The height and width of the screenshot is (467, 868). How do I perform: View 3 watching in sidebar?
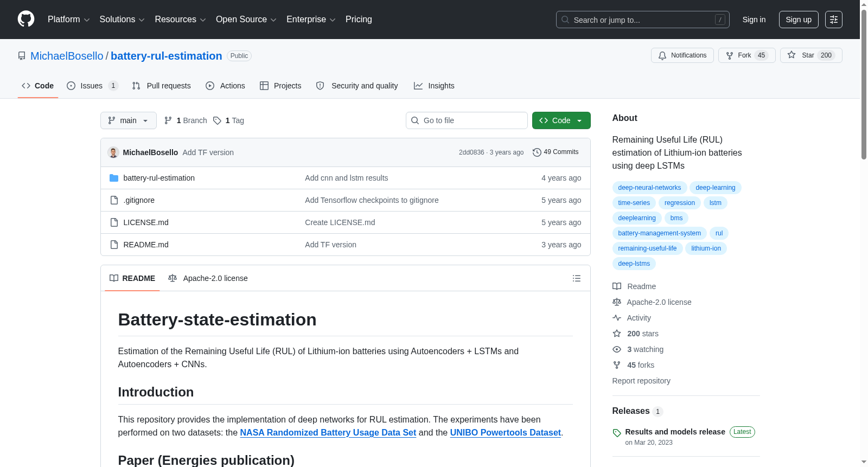coord(638,349)
